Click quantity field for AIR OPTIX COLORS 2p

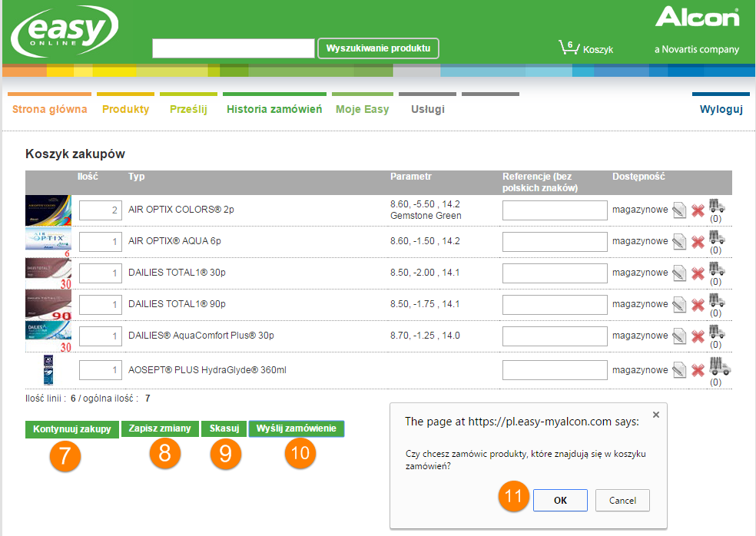[101, 210]
